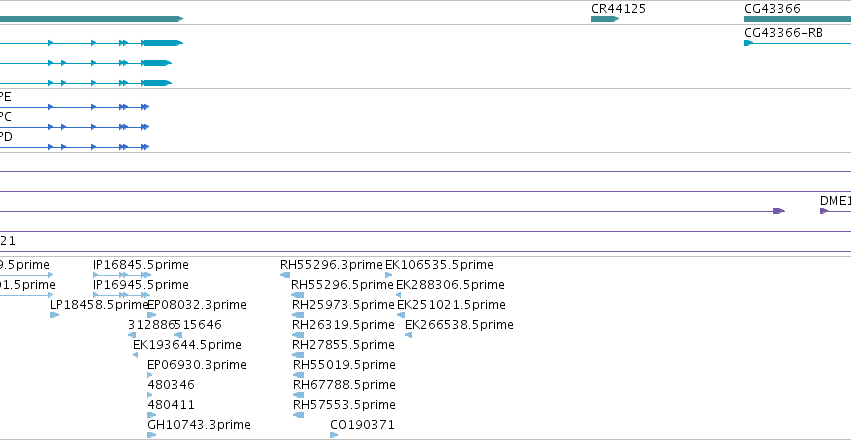Select the EK288306.5prime feature marker
Image resolution: width=851 pixels, height=440 pixels.
coord(398,295)
